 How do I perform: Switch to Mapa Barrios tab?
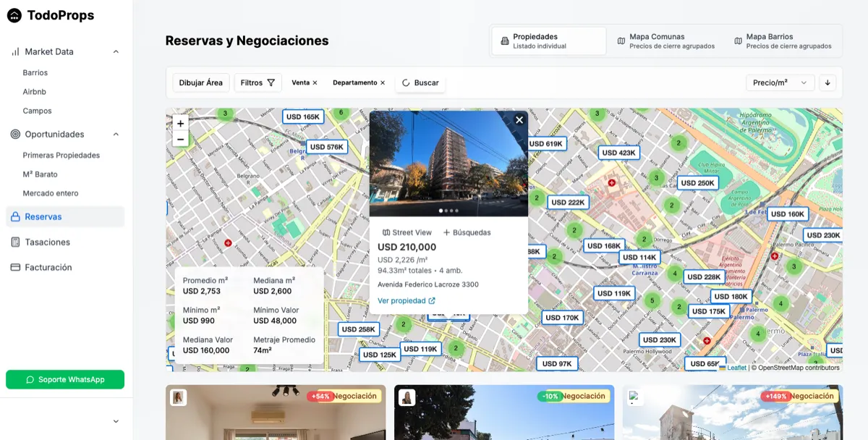783,41
